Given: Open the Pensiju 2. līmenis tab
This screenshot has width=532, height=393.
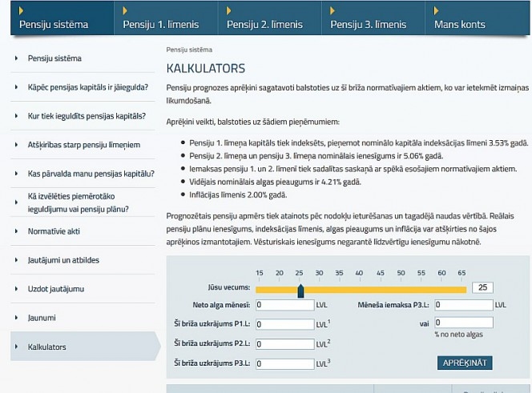Looking at the screenshot, I should 264,24.
